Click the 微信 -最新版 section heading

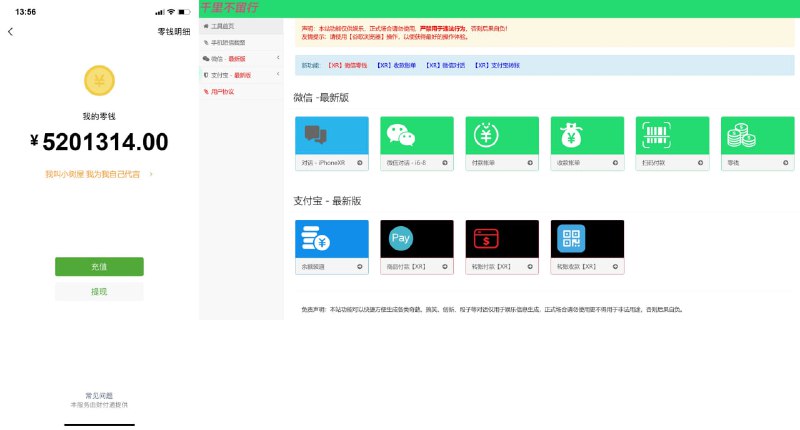321,97
